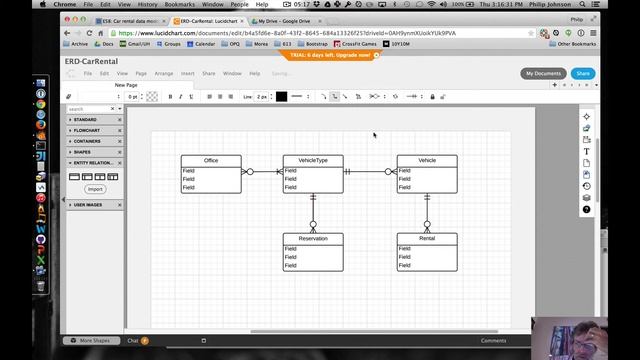This screenshot has width=640, height=360.
Task: Close the Flowchart shape library
Action: pos(120,131)
